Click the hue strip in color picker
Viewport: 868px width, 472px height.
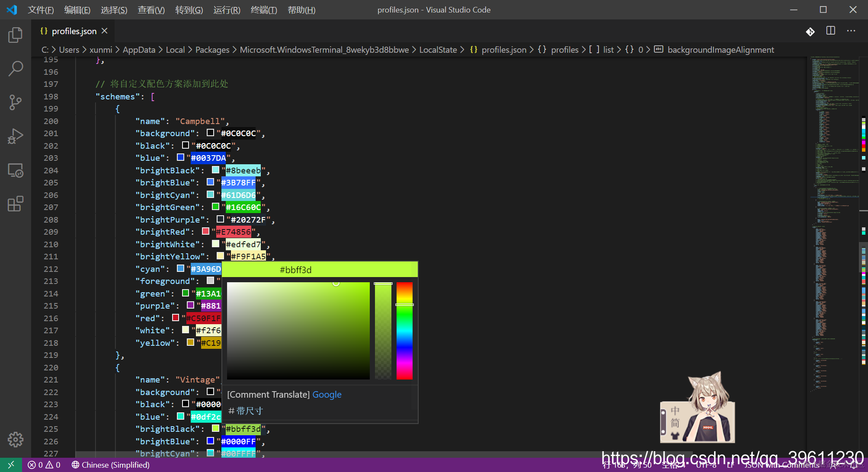[x=404, y=331]
